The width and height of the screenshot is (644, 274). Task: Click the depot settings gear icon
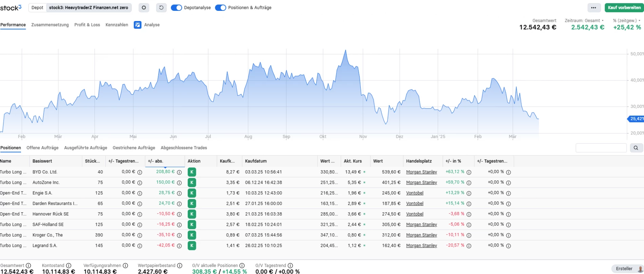pos(144,7)
